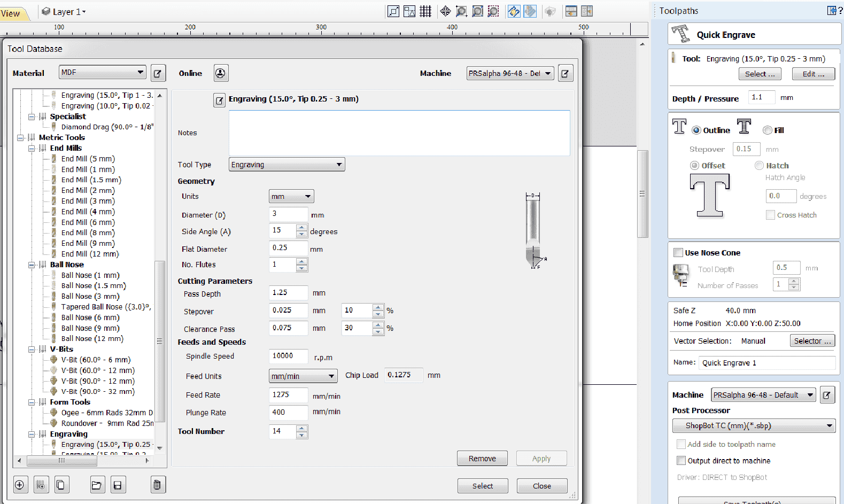Open the Material MDF dropdown
This screenshot has width=844, height=504.
(x=102, y=72)
